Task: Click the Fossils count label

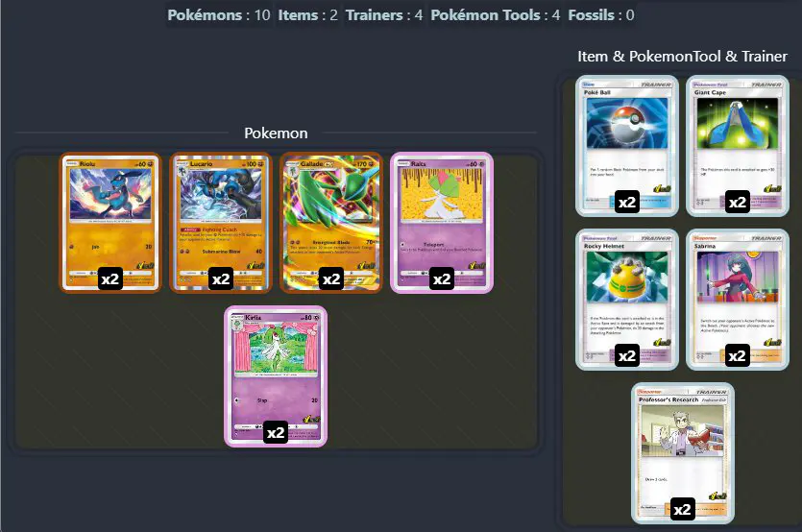Action: tap(601, 14)
